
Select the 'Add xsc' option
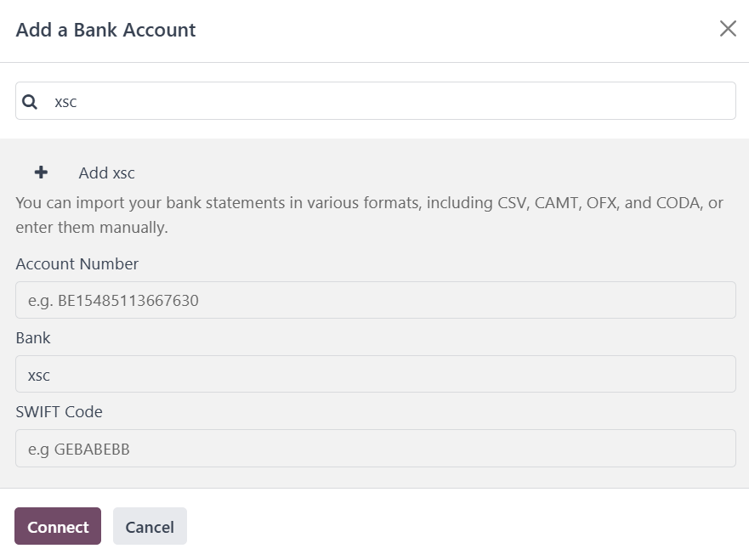[x=106, y=173]
